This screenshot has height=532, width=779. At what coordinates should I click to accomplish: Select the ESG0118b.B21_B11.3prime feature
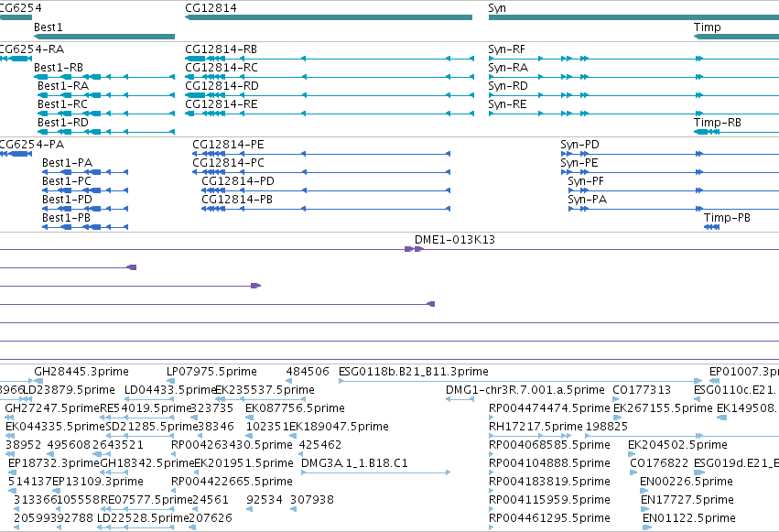520,381
